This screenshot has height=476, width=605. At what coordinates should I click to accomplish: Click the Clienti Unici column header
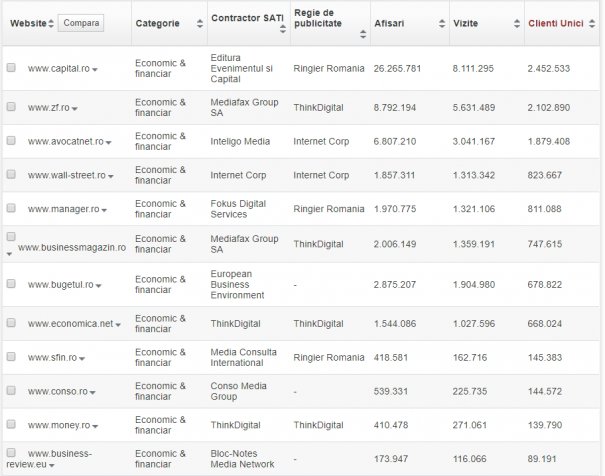[x=556, y=22]
